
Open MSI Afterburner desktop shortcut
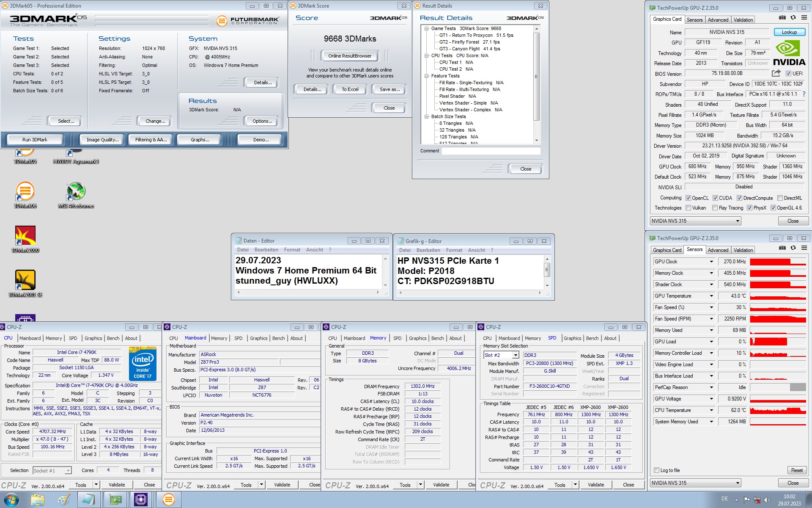pos(76,195)
